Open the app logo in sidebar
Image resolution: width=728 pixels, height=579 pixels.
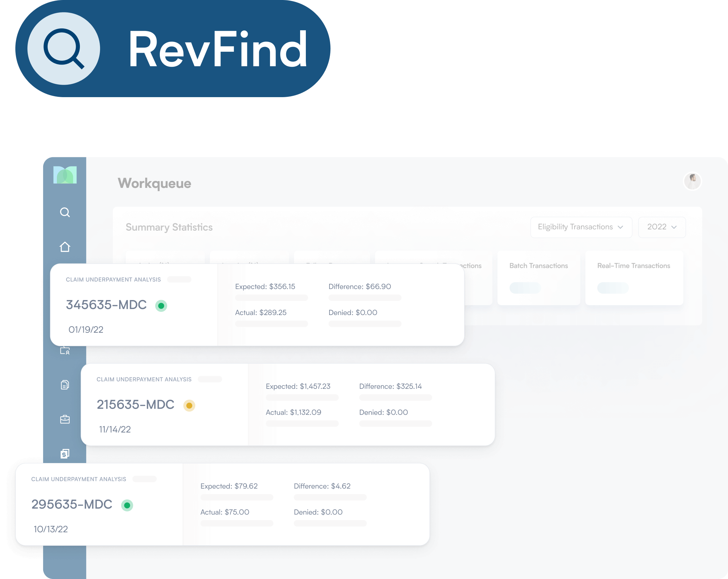click(65, 175)
